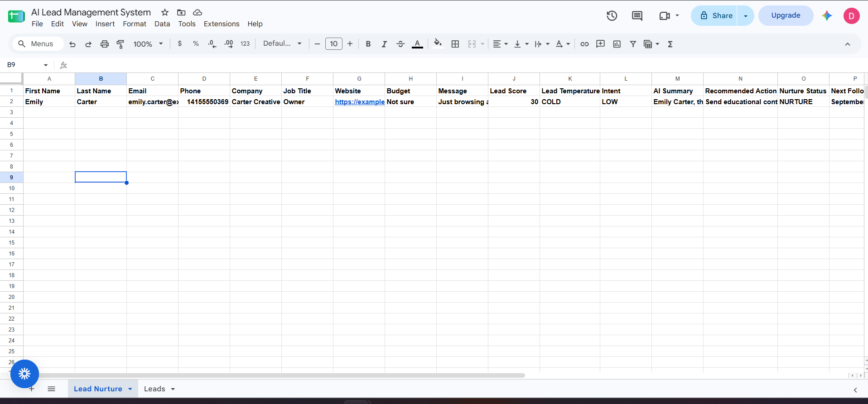Format as percent

click(196, 44)
